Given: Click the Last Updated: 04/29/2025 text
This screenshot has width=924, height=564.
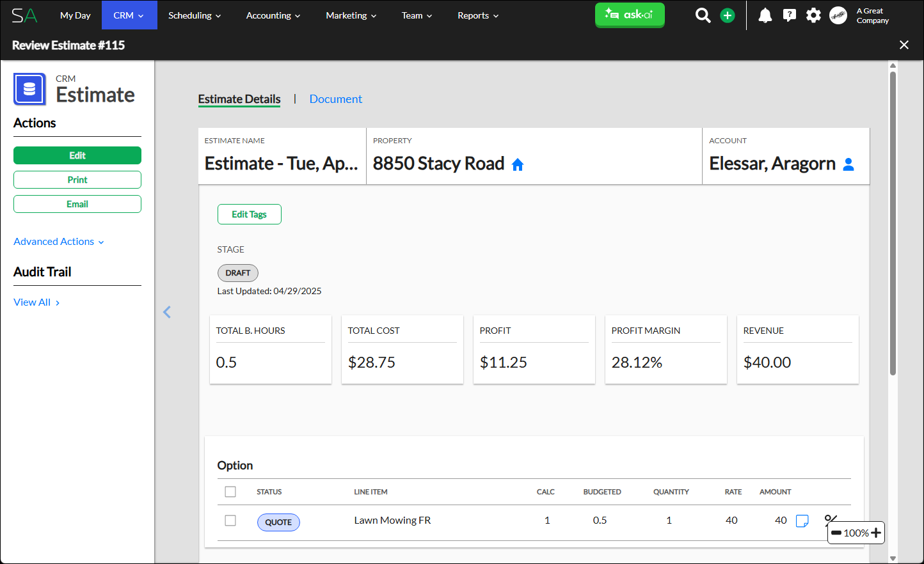Looking at the screenshot, I should click(x=269, y=291).
